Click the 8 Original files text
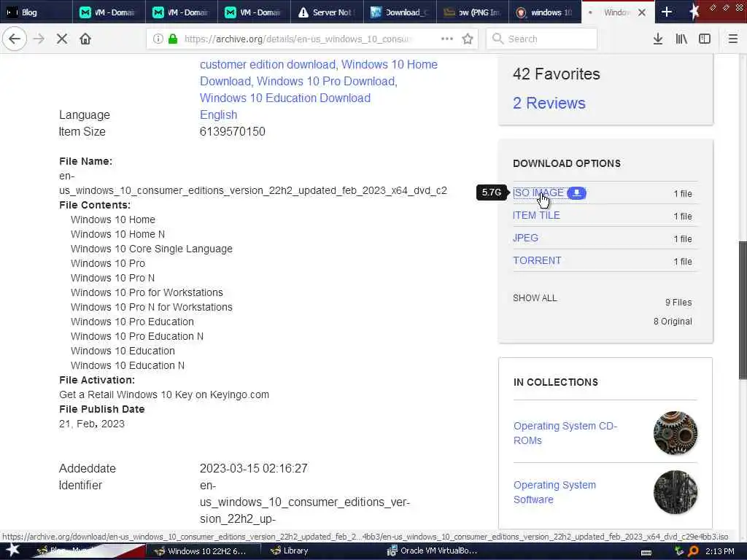 [x=673, y=322]
